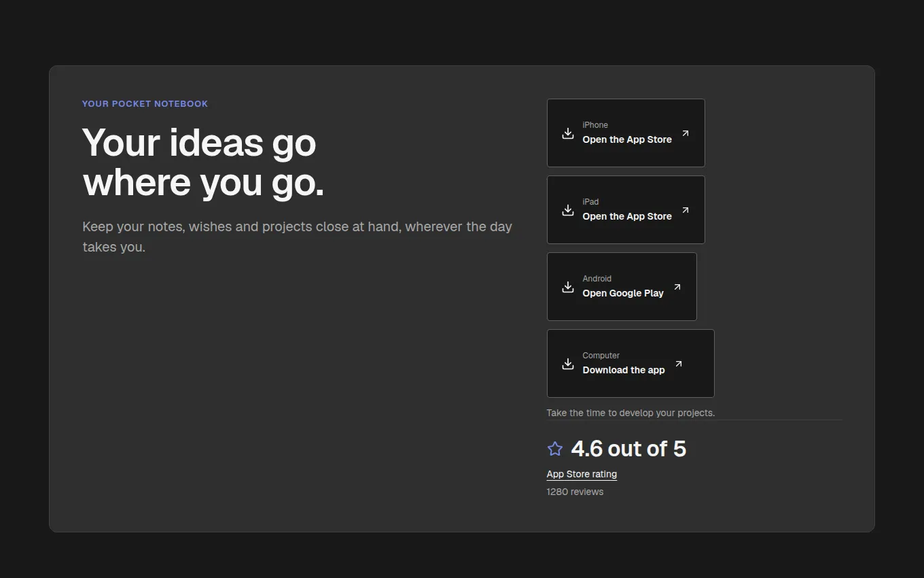The width and height of the screenshot is (924, 578).
Task: Download the app for Computer
Action: [630, 364]
